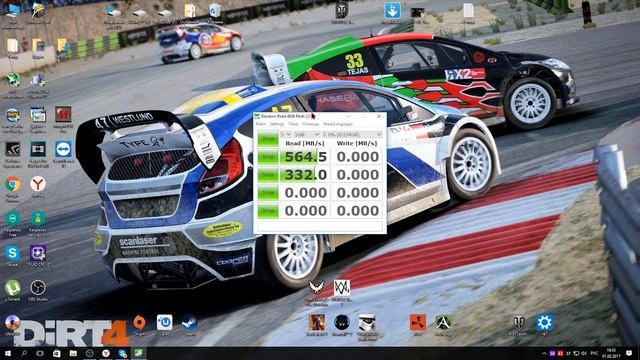Click the taskbar clock and date
This screenshot has height=360, width=640.
(x=611, y=353)
